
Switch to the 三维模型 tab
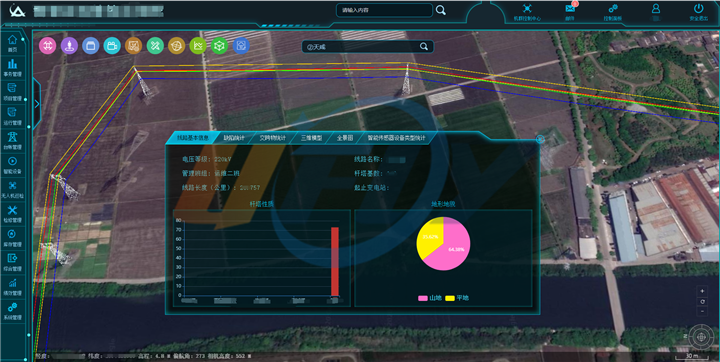coord(311,138)
